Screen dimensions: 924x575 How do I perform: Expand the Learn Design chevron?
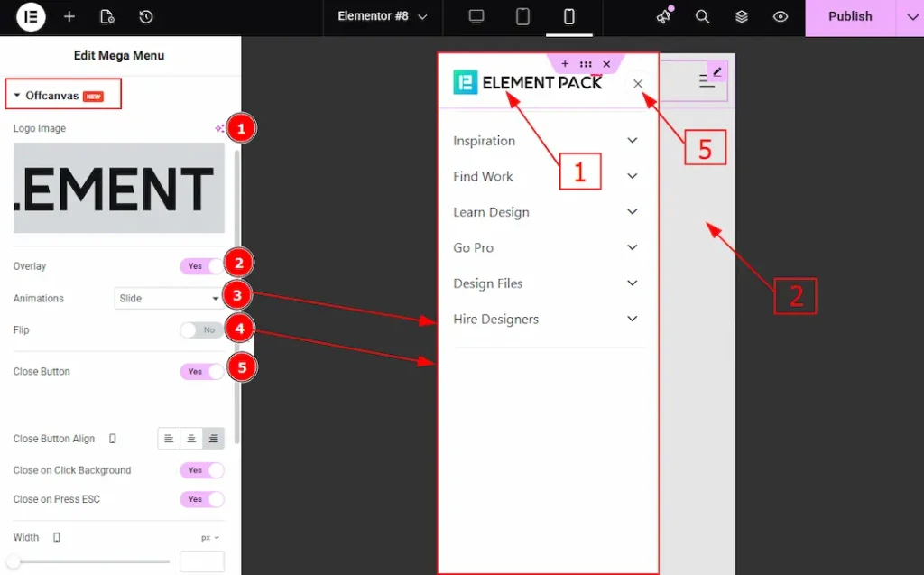coord(633,212)
